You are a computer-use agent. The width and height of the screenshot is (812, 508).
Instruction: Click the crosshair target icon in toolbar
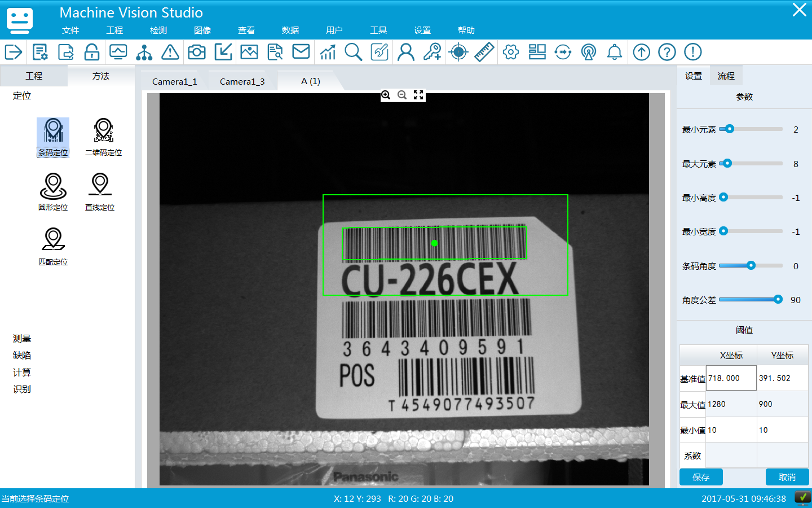[x=458, y=52]
